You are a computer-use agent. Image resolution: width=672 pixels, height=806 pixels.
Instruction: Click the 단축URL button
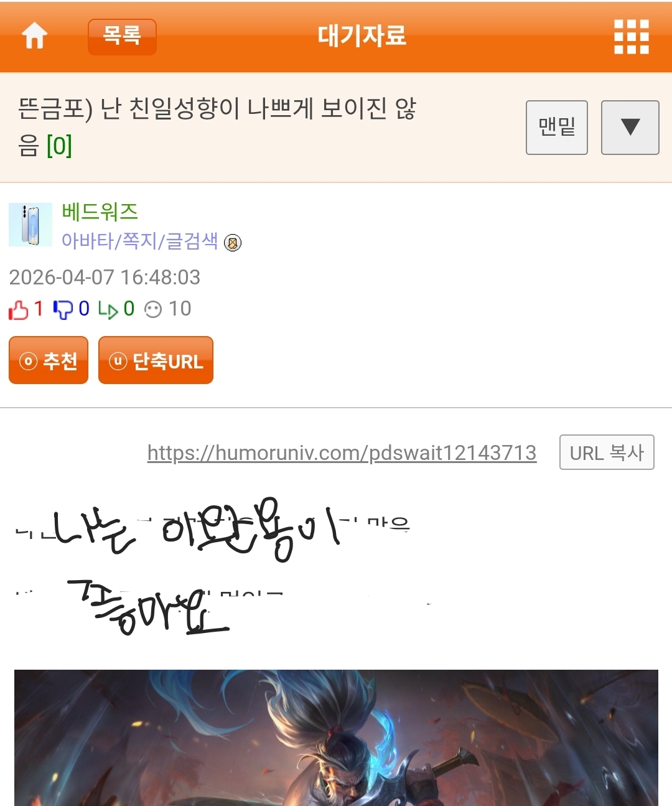(156, 360)
